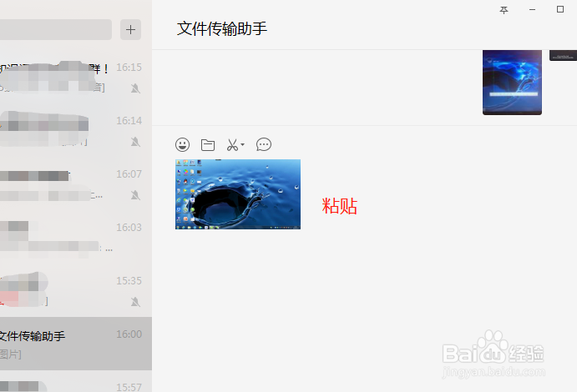Open chat history speech bubble icon
577x392 pixels.
point(264,144)
